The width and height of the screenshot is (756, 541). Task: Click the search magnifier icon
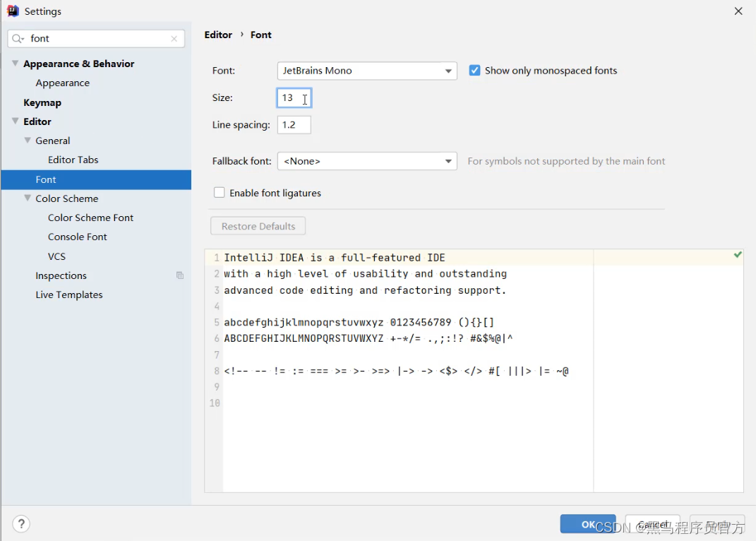click(x=18, y=39)
